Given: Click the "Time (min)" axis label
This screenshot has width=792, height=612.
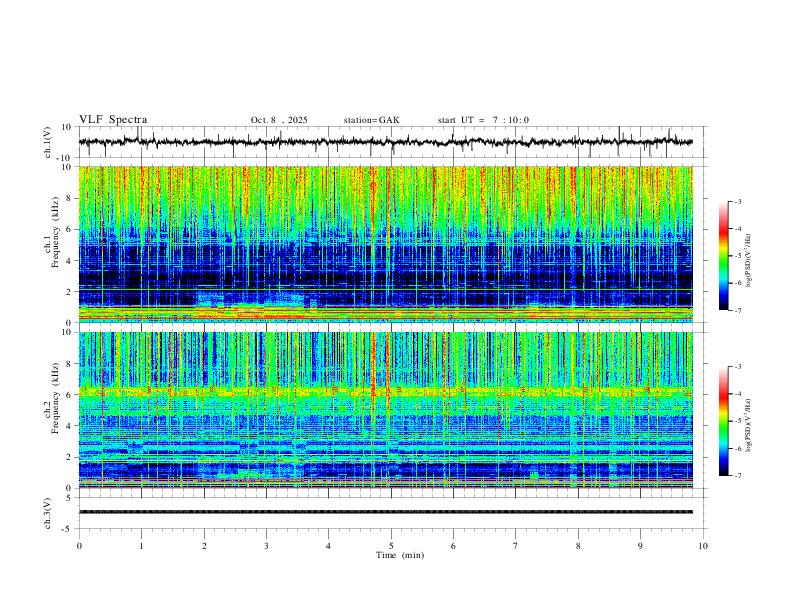Looking at the screenshot, I should tap(400, 555).
